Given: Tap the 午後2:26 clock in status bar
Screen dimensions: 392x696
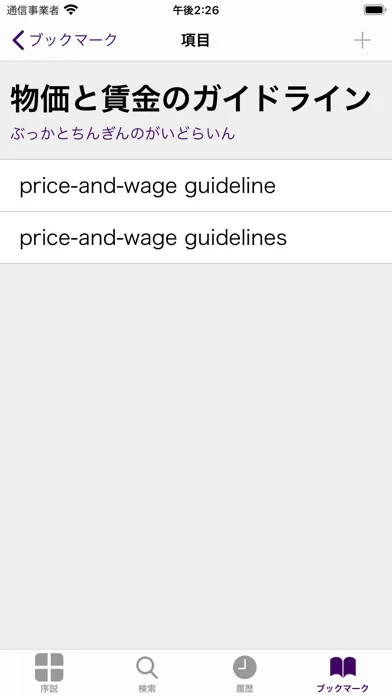Looking at the screenshot, I should [196, 10].
